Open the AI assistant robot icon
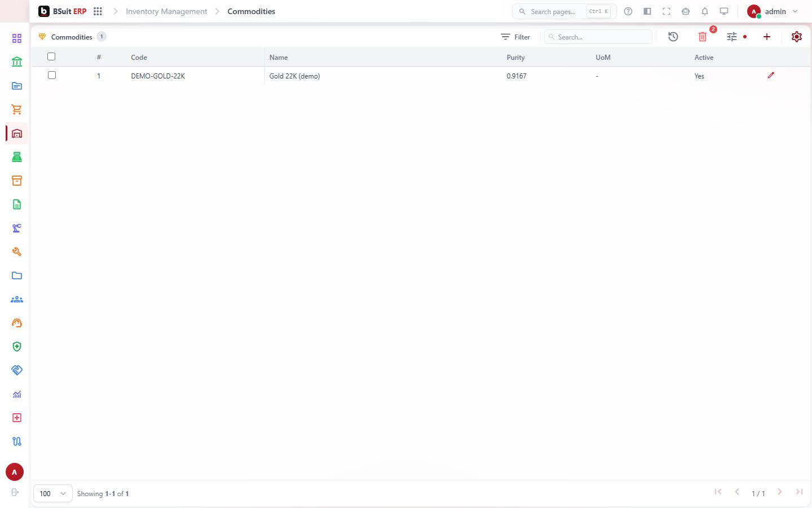The width and height of the screenshot is (812, 508). point(686,11)
